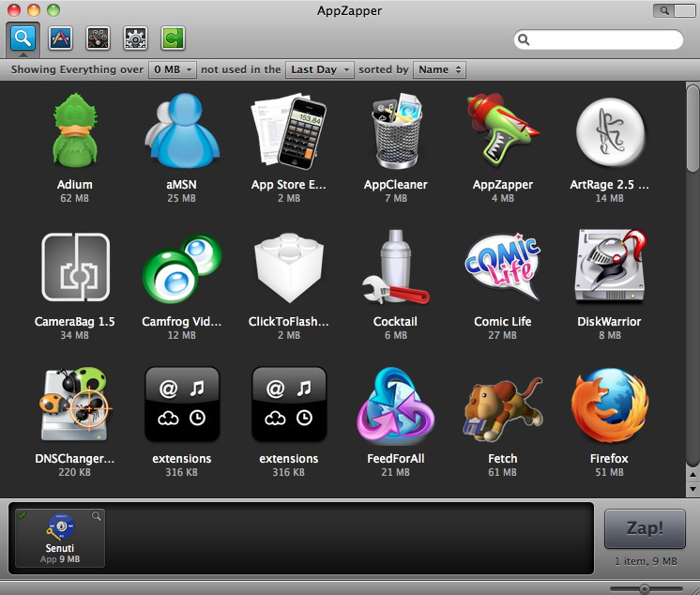This screenshot has height=595, width=700.
Task: Click the scroll up arrow
Action: tap(692, 475)
